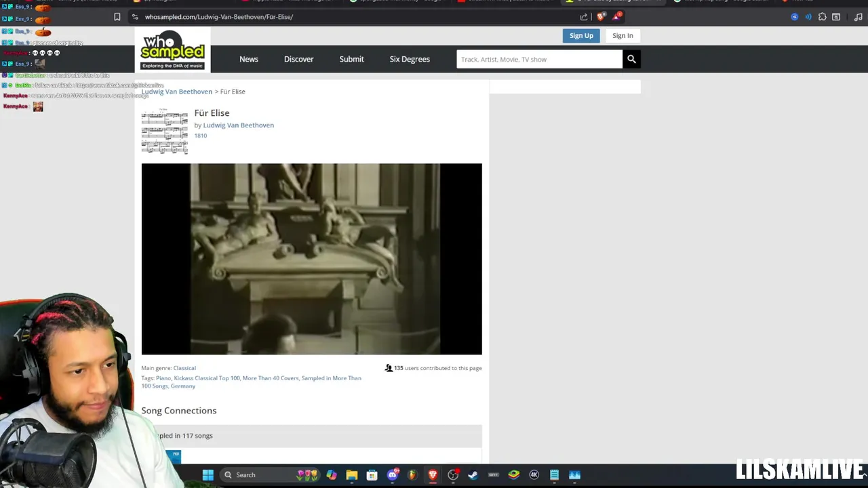Open the 4K downloader taskbar icon
The width and height of the screenshot is (868, 488).
[534, 474]
